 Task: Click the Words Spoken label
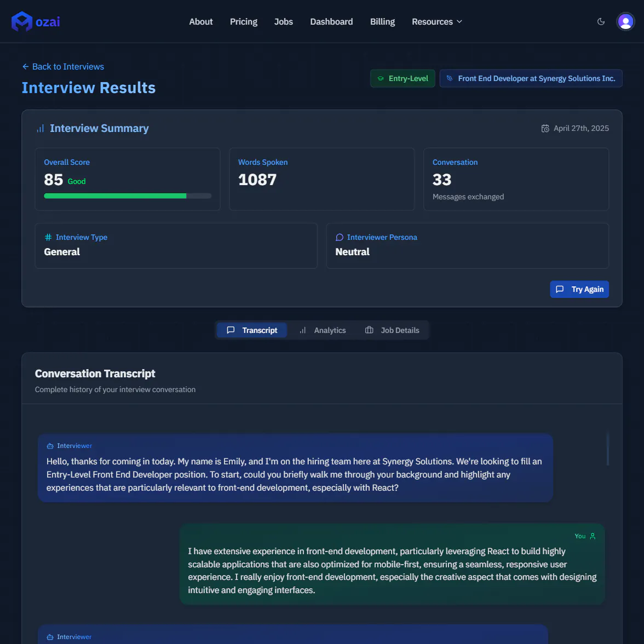coord(263,162)
